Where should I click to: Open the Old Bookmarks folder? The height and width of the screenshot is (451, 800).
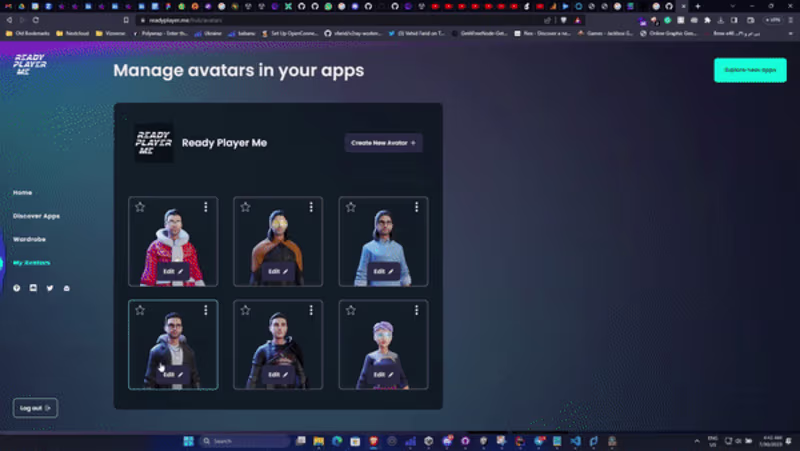(28, 33)
